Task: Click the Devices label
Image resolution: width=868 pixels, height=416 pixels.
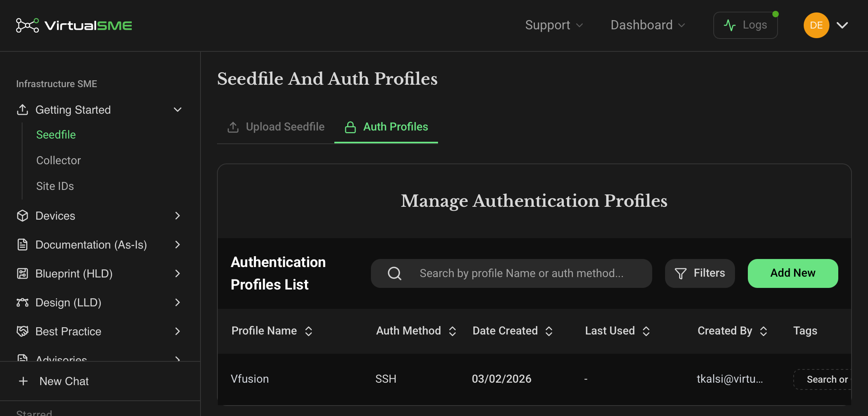Action: point(55,216)
